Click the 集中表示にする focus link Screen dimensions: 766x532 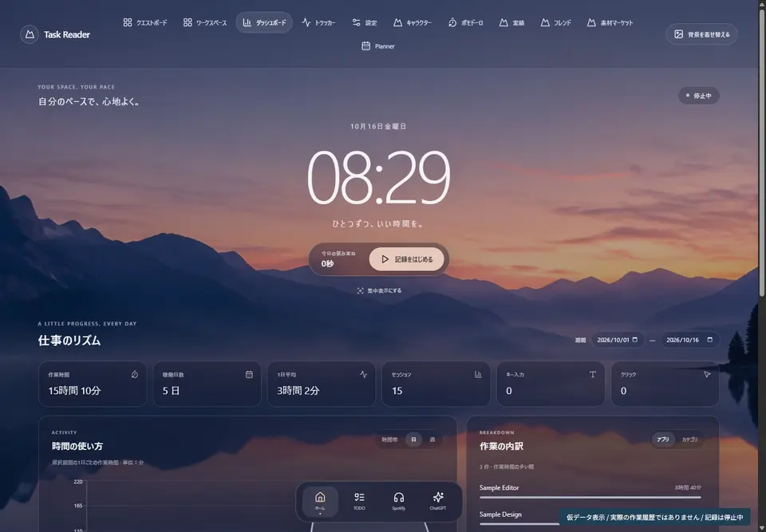379,290
